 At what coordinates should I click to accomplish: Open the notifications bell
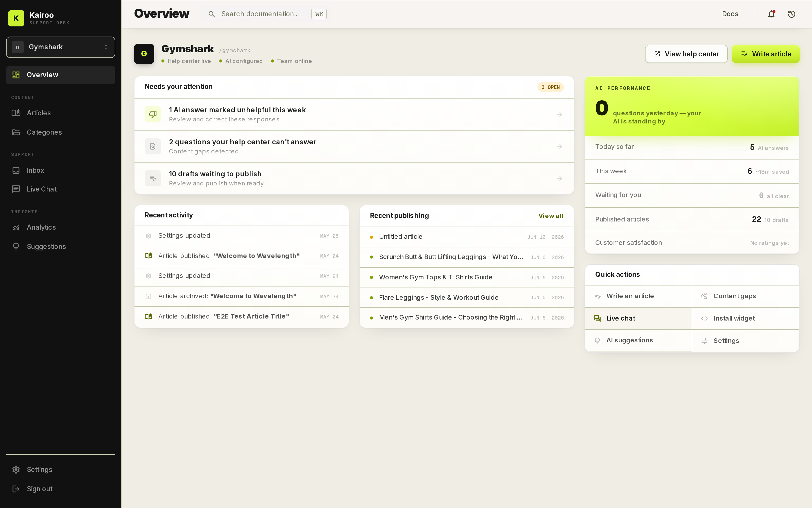point(771,14)
